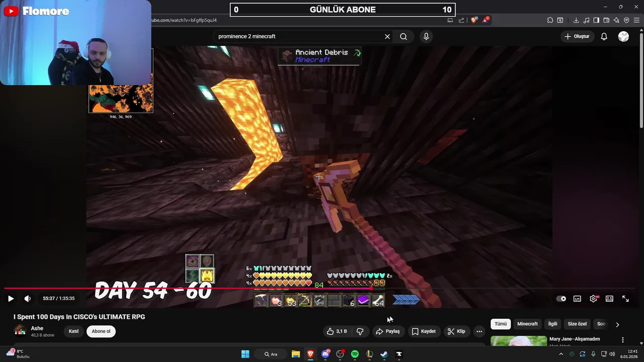
Task: Open browser extensions puzzle icon
Action: 550,20
